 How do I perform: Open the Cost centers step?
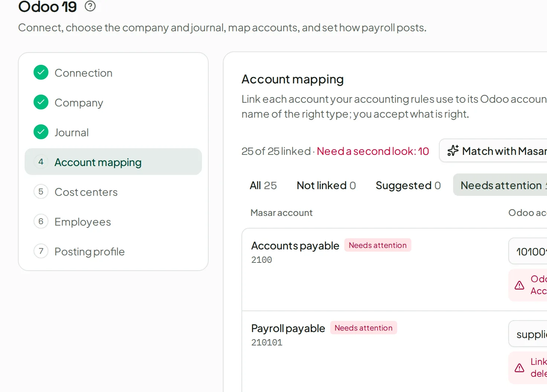tap(113, 192)
